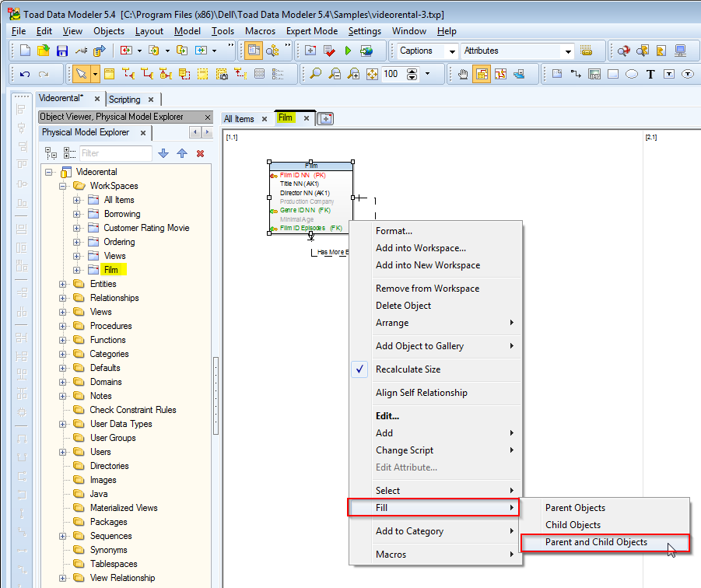Select the rectangle shape tool

click(613, 74)
